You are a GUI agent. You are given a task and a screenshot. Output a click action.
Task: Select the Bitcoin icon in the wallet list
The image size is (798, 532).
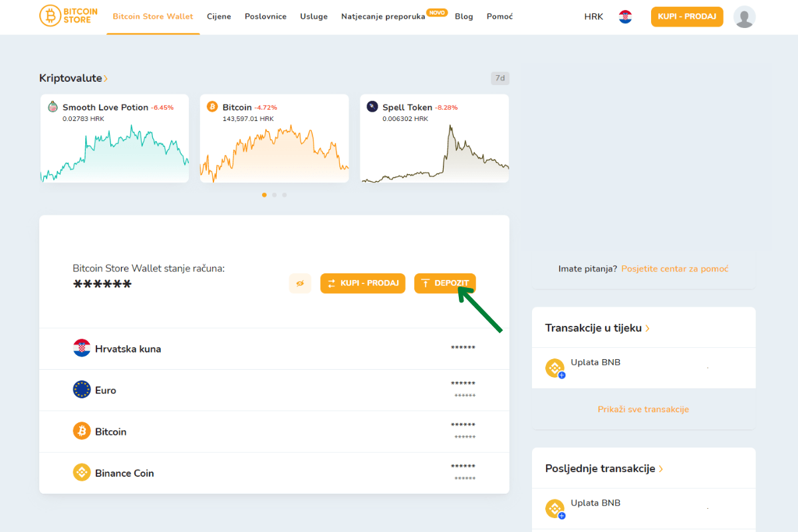click(x=81, y=431)
